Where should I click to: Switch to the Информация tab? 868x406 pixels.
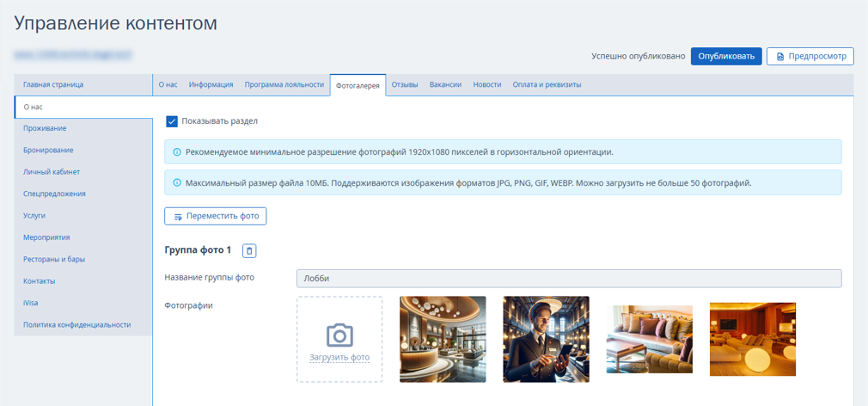point(211,85)
